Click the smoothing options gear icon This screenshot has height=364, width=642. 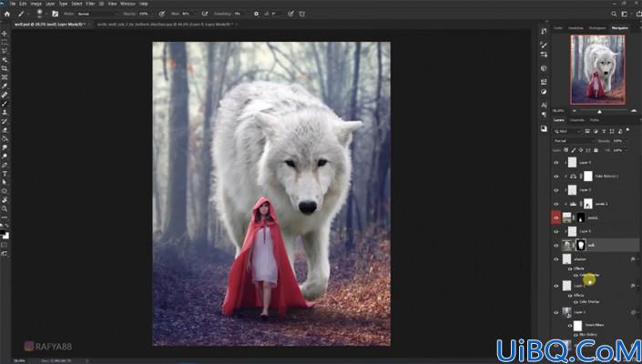(x=256, y=14)
